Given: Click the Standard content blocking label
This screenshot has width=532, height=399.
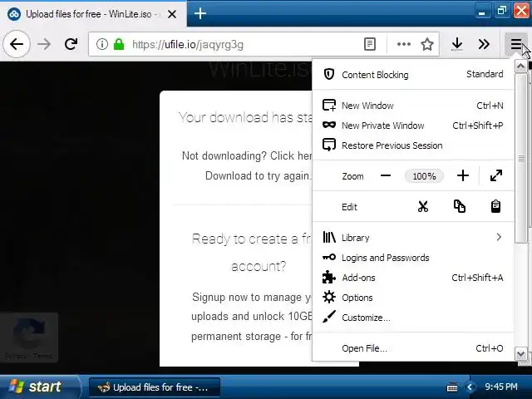Looking at the screenshot, I should click(x=485, y=74).
